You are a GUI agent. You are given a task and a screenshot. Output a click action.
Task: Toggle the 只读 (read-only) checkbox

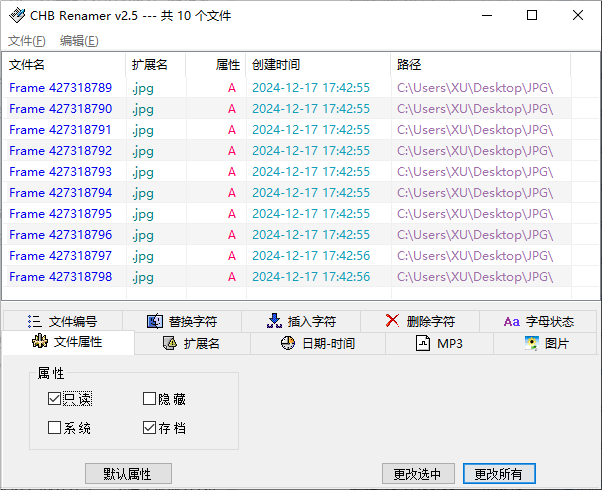(54, 399)
